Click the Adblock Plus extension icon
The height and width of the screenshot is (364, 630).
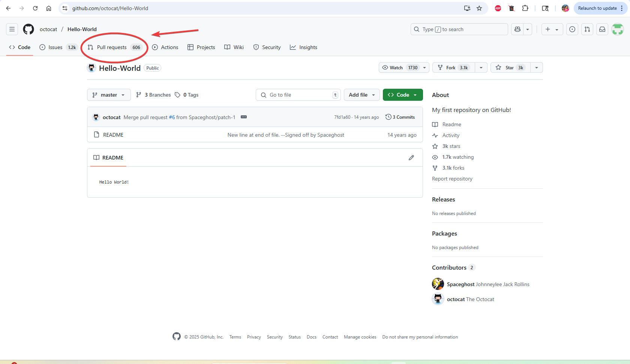click(498, 8)
